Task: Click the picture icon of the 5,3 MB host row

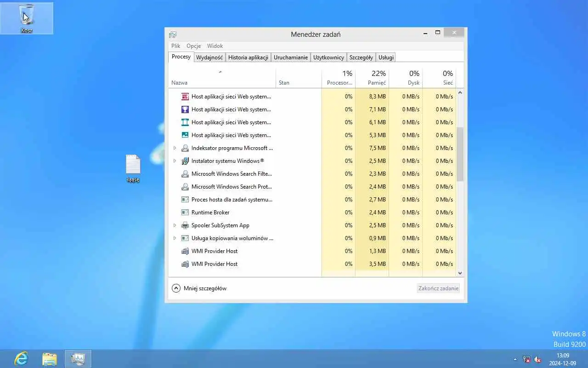Action: (185, 135)
